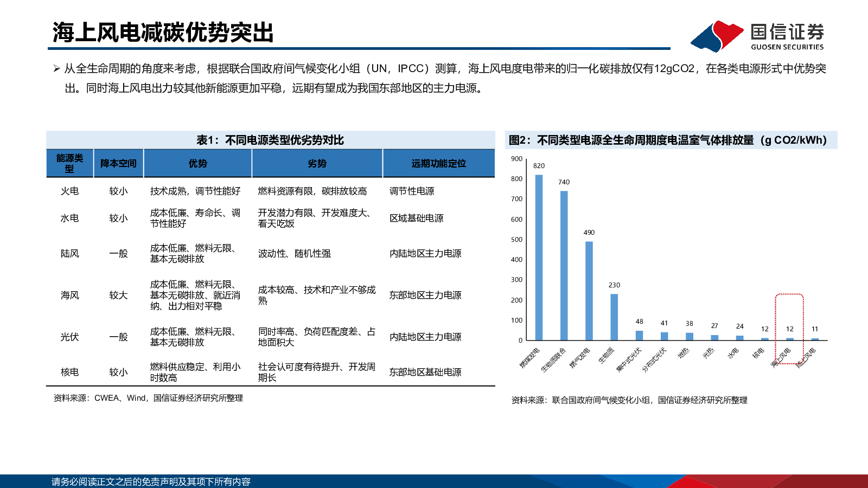Click the 波动性、随机性强 cell
Image resolution: width=868 pixels, height=488 pixels.
pyautogui.click(x=294, y=253)
